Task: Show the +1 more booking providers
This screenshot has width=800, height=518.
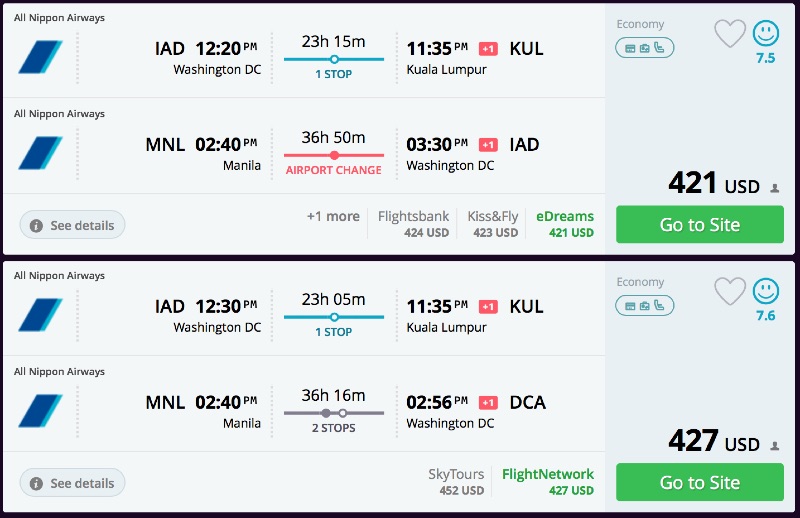Action: point(333,217)
